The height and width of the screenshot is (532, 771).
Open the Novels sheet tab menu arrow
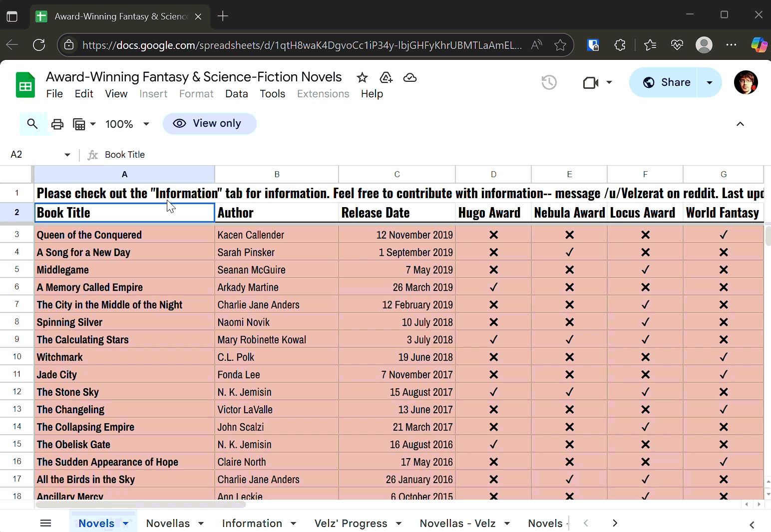126,524
